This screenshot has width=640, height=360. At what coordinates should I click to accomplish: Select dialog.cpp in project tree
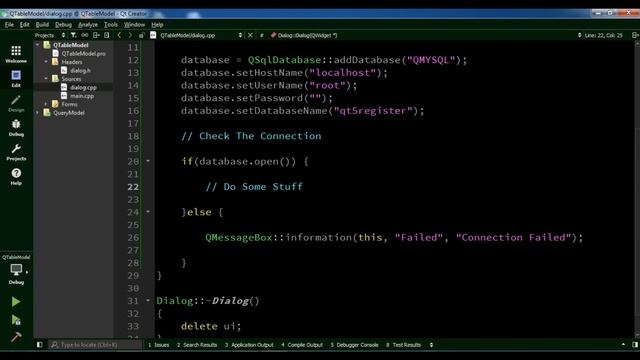[83, 87]
